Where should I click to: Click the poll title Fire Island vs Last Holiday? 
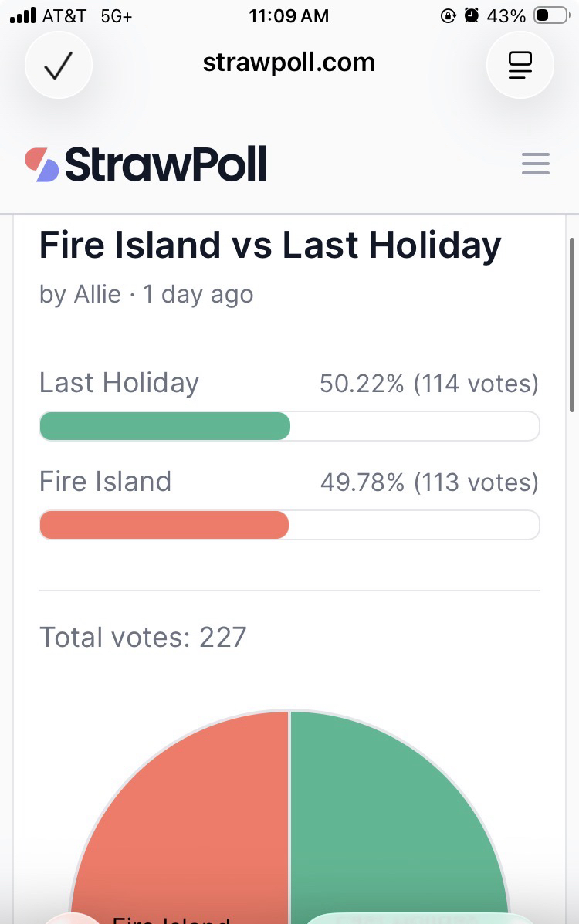click(270, 245)
